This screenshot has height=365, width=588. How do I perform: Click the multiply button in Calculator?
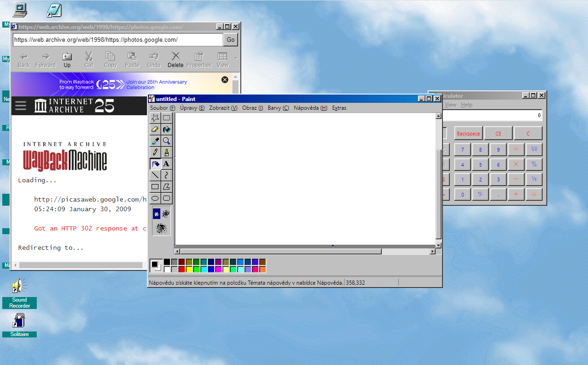[516, 164]
